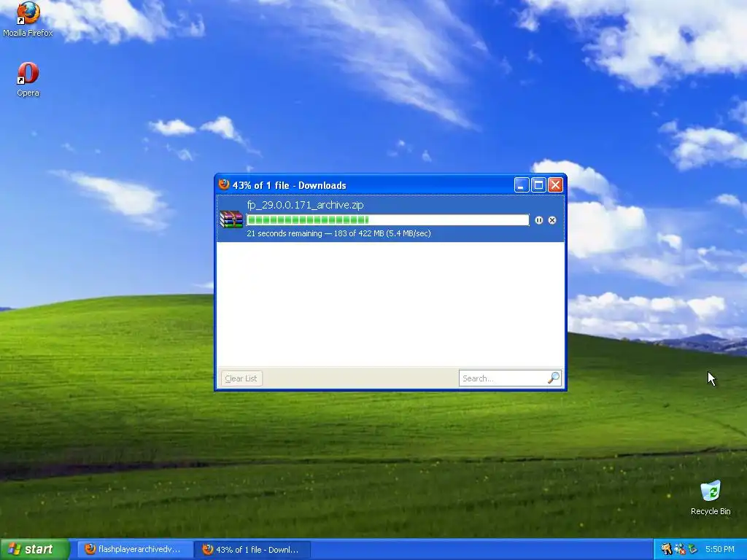Pause the fp_29.0.0.171_archive.zip download

539,220
